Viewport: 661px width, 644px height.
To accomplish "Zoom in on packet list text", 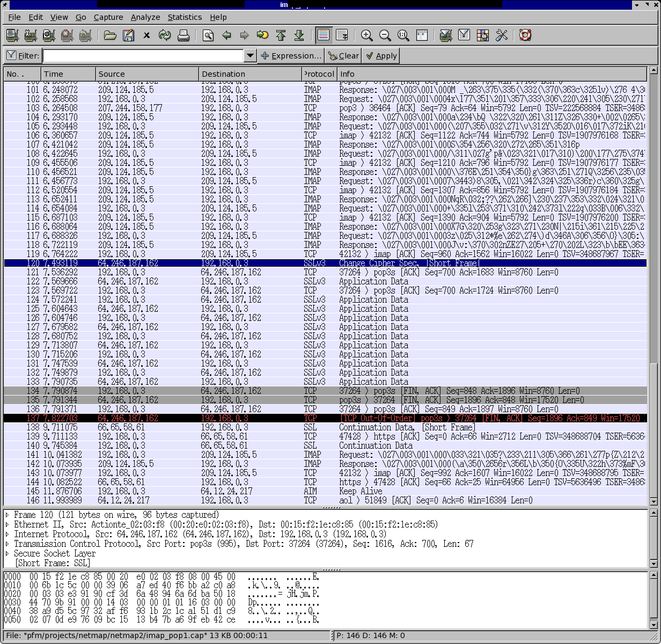I will [x=367, y=36].
